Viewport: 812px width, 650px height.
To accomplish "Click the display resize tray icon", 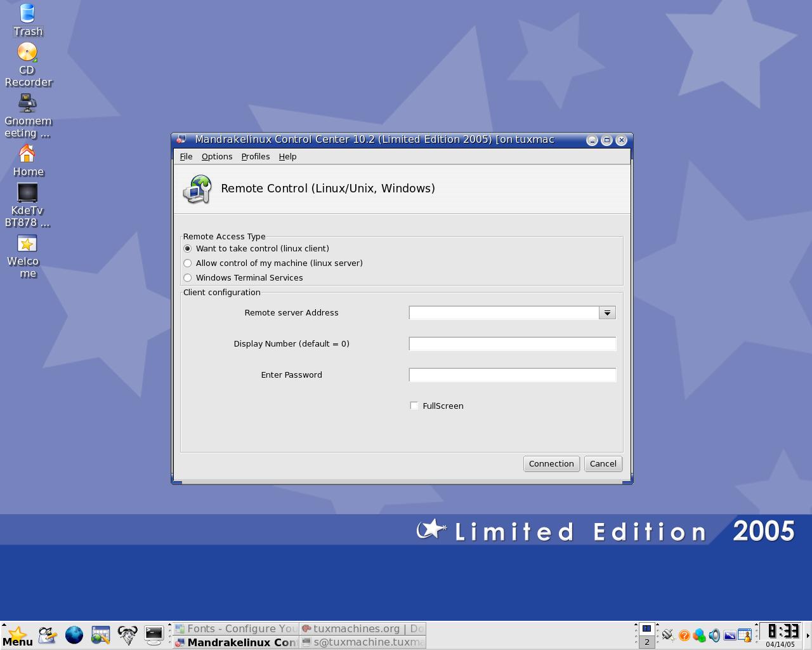I will coord(730,635).
